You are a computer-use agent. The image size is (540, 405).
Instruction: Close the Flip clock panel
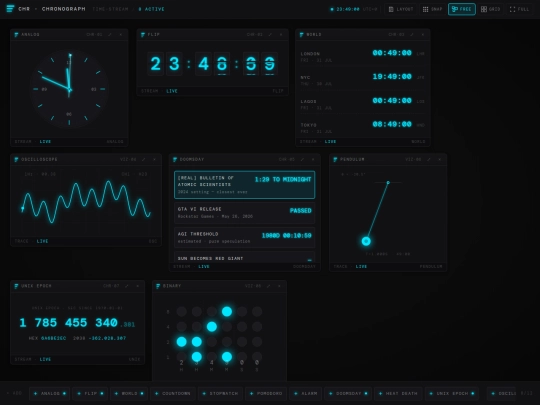click(x=281, y=34)
